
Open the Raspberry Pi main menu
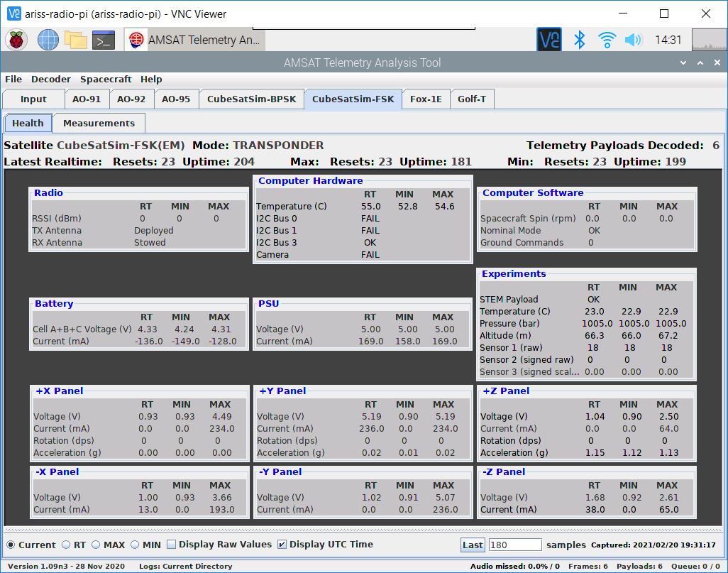pyautogui.click(x=16, y=40)
